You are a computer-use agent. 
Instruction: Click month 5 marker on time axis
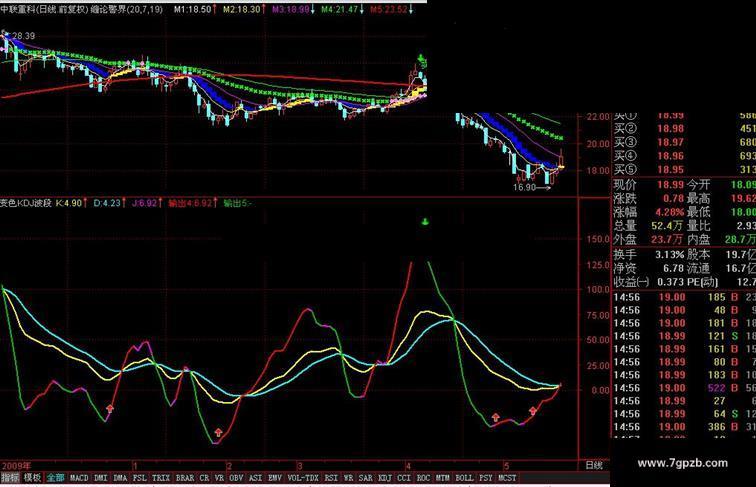[506, 466]
